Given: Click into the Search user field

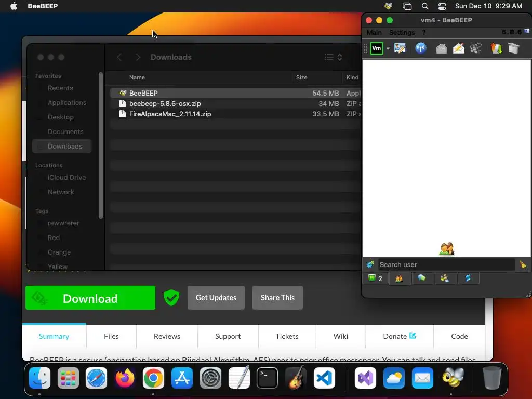Looking at the screenshot, I should (446, 264).
